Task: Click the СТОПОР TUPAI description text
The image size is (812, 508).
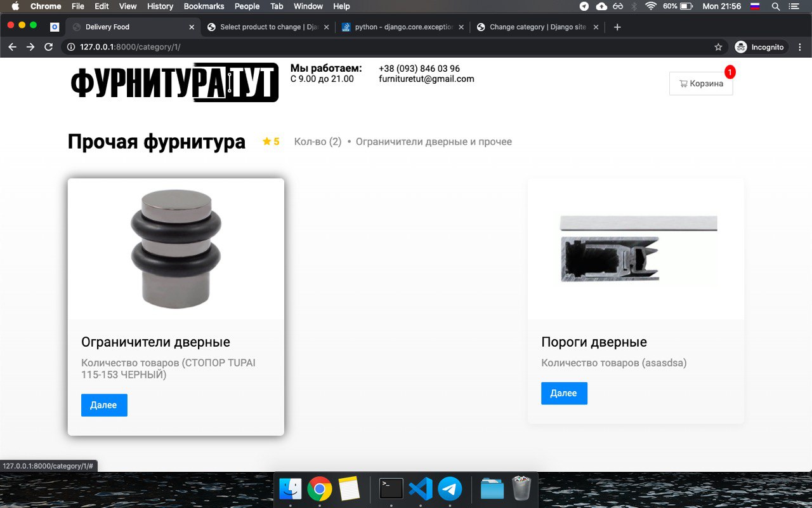Action: click(168, 369)
